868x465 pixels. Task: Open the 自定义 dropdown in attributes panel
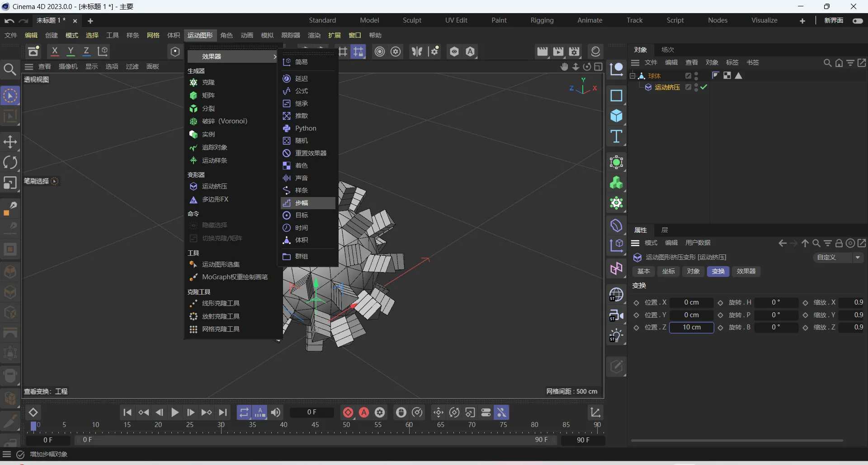point(839,258)
